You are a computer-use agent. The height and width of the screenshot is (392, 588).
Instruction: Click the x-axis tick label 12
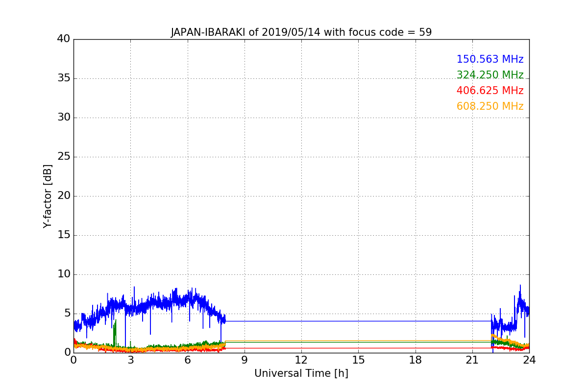(301, 360)
